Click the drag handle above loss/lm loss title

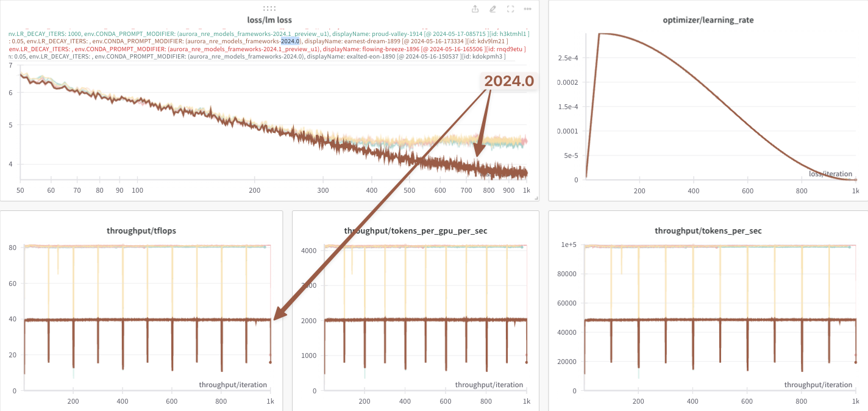point(269,9)
